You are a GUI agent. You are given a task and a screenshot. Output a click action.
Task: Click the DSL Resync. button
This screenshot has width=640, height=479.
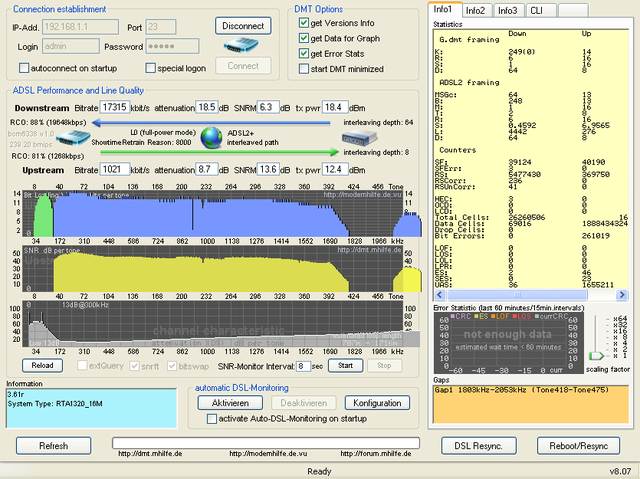point(479,446)
